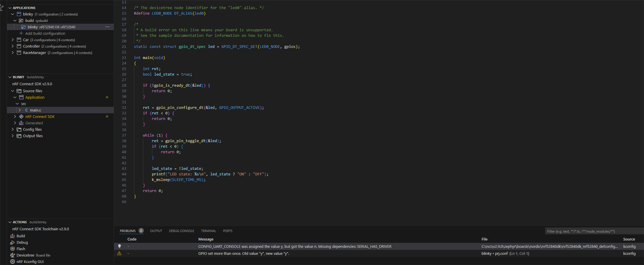The image size is (644, 265).
Task: Click 'nRF Connect SDK v2.9.0' label
Action: coord(32,84)
